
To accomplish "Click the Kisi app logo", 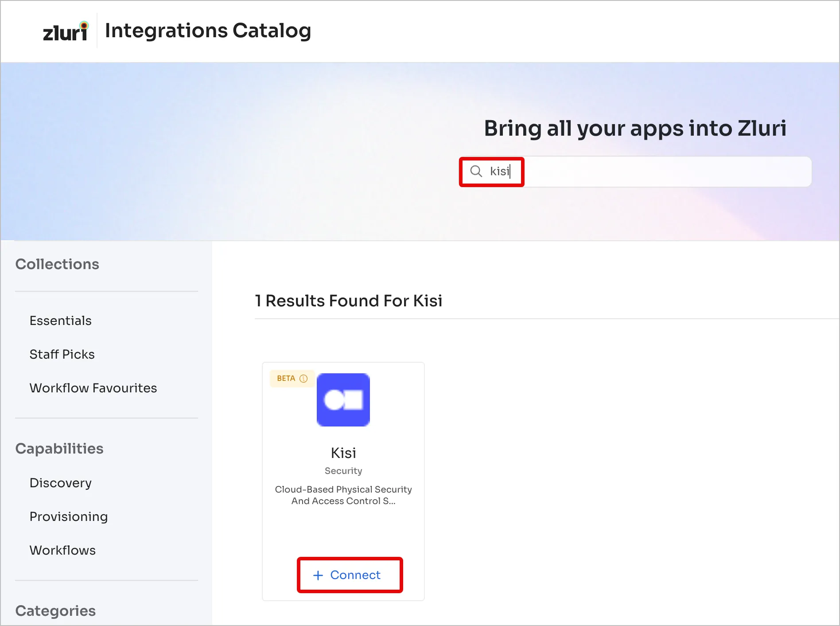I will point(343,400).
